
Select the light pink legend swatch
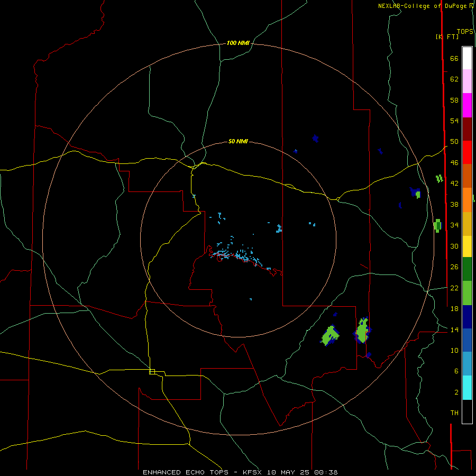(x=467, y=81)
